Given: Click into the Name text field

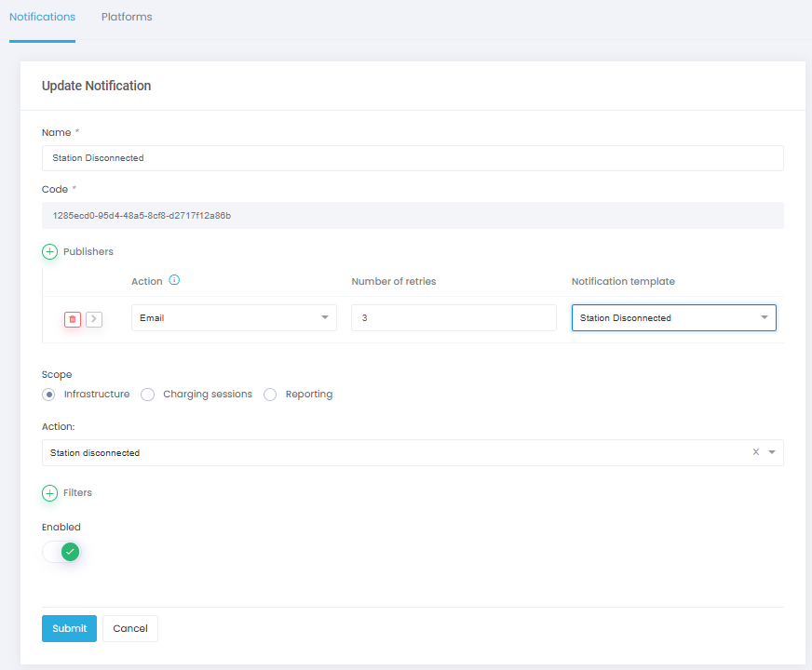Looking at the screenshot, I should tap(413, 158).
